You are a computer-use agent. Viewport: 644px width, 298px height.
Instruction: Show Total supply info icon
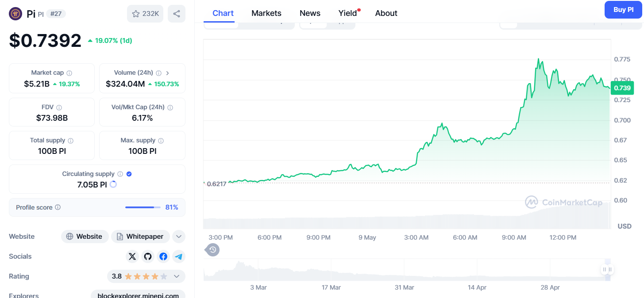point(71,141)
